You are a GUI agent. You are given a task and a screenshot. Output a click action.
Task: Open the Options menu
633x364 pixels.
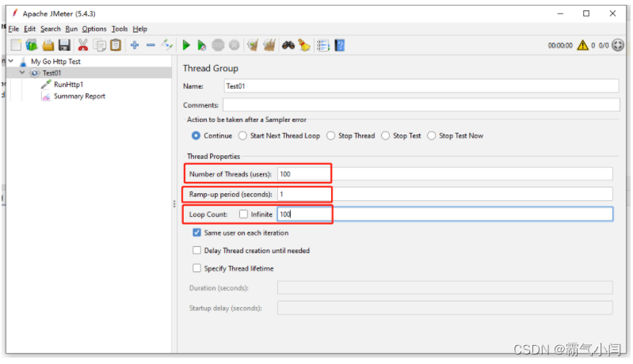pyautogui.click(x=94, y=29)
